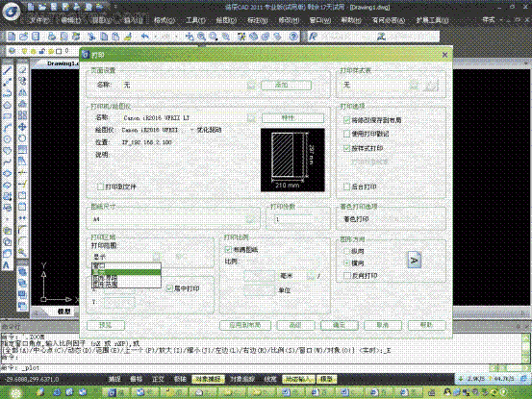Screen dimensions: 532x399
Task: Select the Array tool in modify toolbar
Action: click(x=22, y=115)
